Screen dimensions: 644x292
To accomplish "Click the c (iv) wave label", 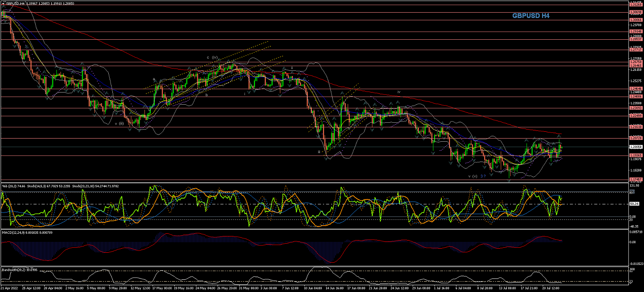I will pos(213,57).
